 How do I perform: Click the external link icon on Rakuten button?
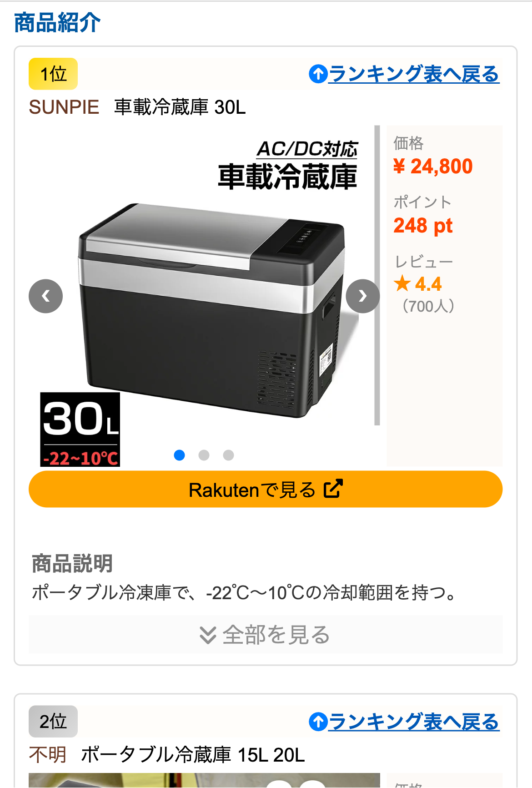point(333,489)
